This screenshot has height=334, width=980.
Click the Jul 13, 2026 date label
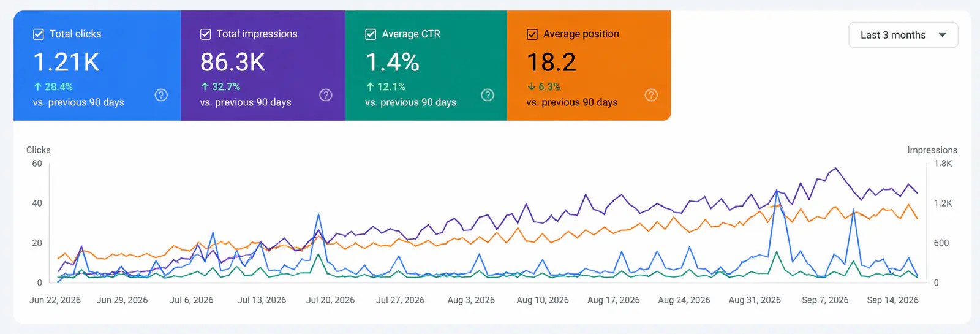click(262, 300)
